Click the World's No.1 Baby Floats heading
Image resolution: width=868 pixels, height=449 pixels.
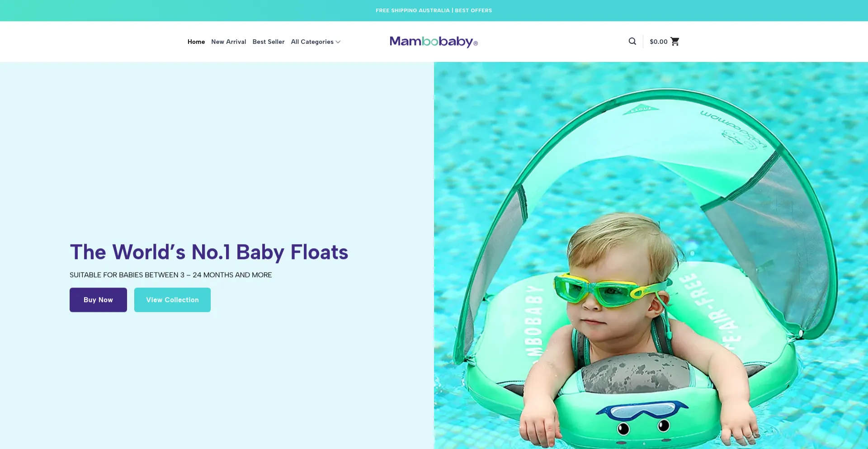[209, 252]
